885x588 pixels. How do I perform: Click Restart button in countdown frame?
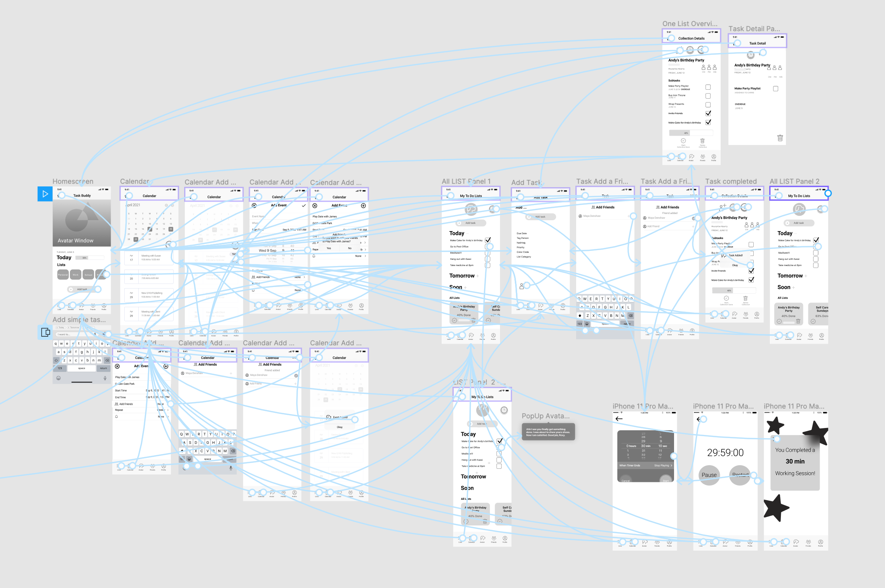740,475
